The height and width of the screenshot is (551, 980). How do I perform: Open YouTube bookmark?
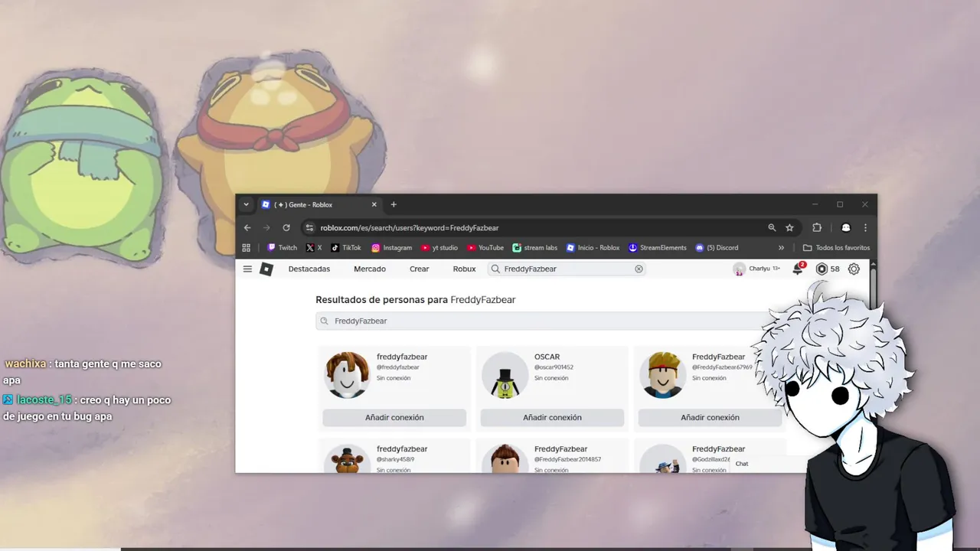point(485,247)
